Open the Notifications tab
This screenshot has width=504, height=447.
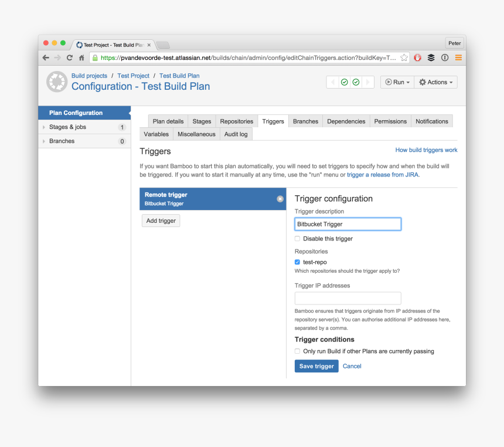coord(432,121)
